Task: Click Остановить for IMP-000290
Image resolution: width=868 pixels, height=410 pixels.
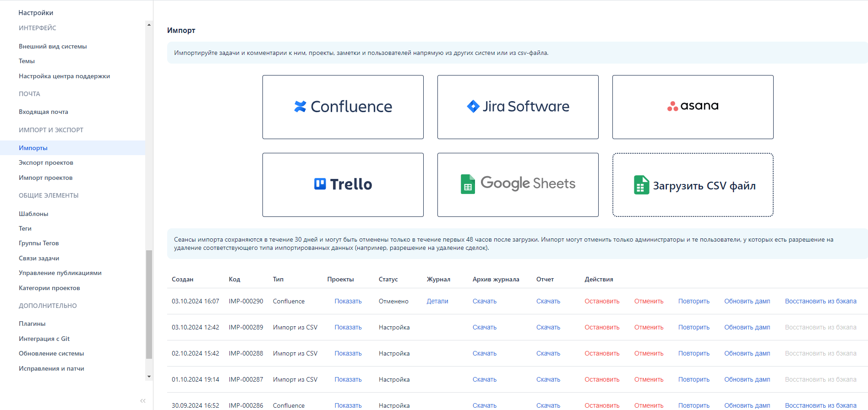Action: (602, 301)
